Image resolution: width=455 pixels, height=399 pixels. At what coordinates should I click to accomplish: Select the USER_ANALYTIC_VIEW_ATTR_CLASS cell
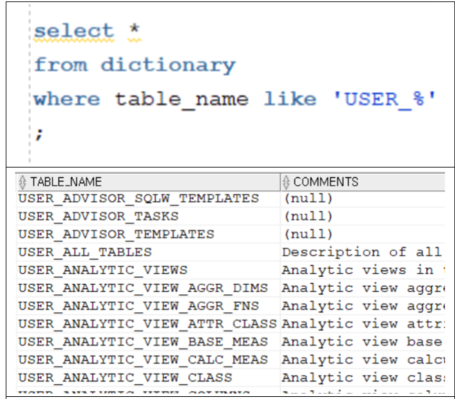[x=148, y=324]
